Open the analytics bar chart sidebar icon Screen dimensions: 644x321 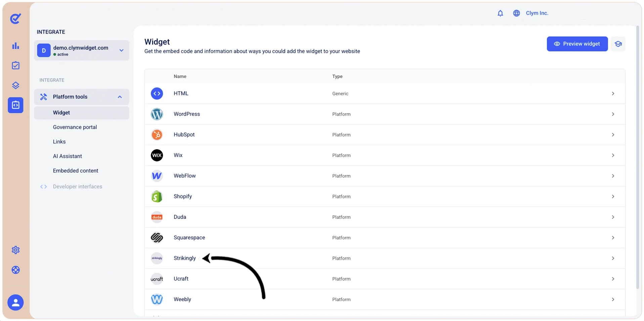coord(15,46)
